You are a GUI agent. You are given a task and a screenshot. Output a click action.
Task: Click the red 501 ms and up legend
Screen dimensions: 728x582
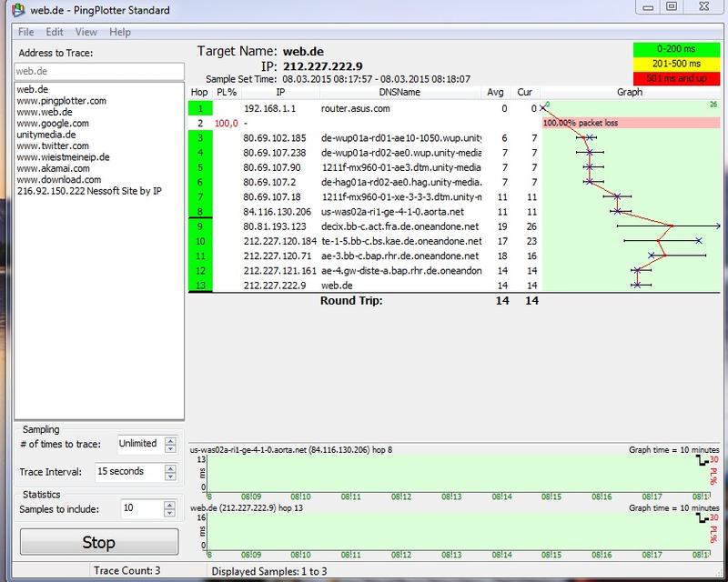pyautogui.click(x=676, y=77)
